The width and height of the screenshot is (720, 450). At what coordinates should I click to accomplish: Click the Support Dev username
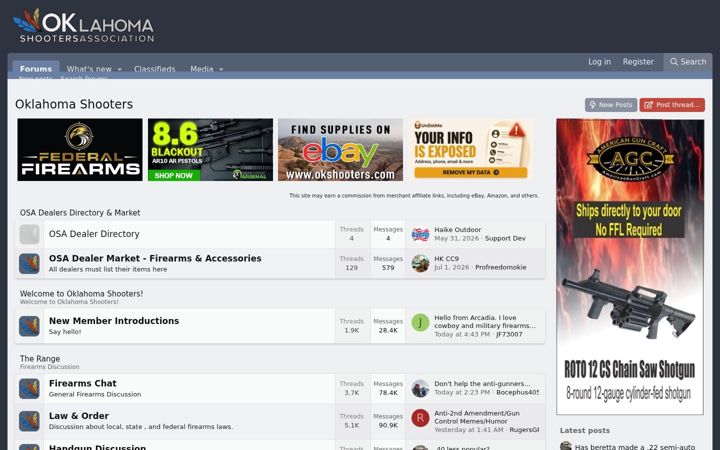(505, 238)
